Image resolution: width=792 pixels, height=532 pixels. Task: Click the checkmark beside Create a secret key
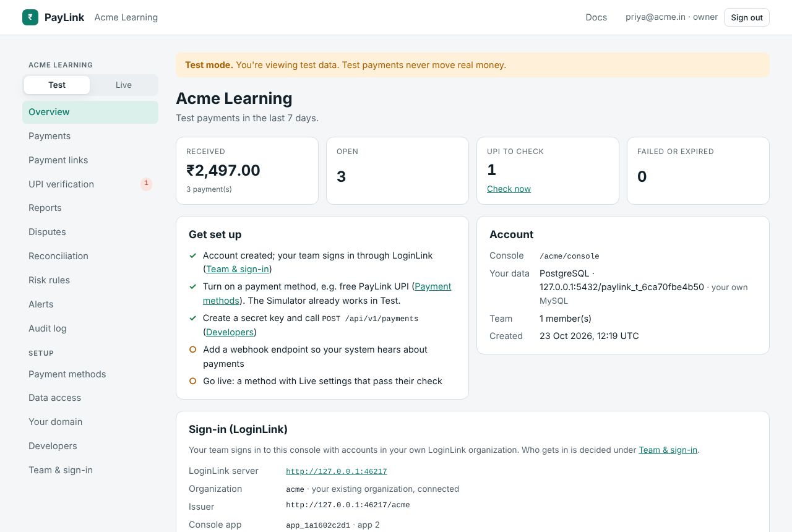pos(193,318)
